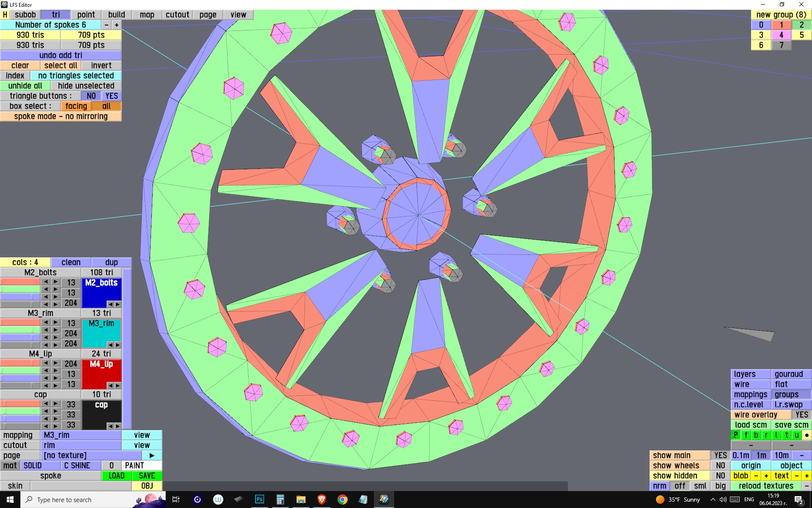
Task: Switch to the build tab
Action: click(x=116, y=15)
